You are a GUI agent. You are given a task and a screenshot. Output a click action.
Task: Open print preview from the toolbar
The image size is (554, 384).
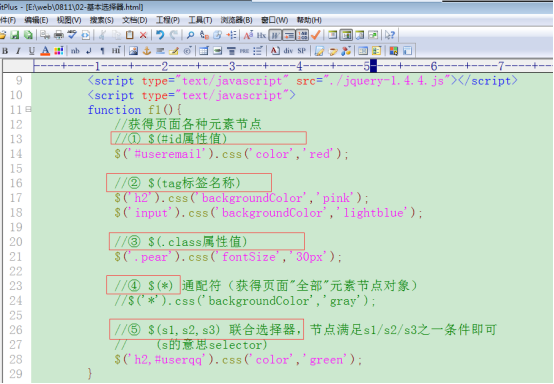(x=45, y=35)
